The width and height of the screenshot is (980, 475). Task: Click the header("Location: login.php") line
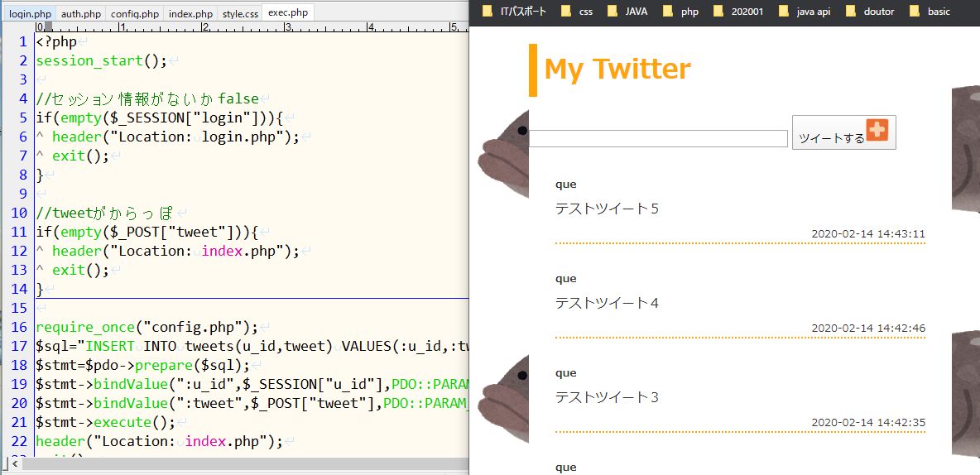point(176,137)
